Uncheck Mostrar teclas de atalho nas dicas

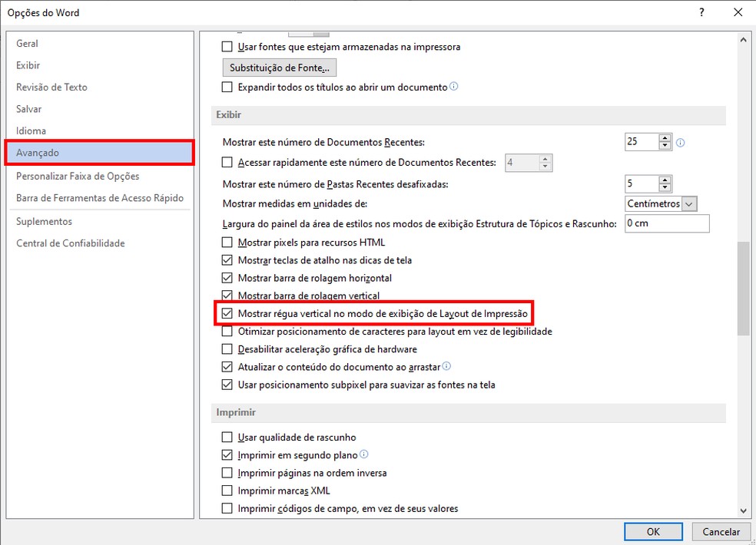(227, 260)
